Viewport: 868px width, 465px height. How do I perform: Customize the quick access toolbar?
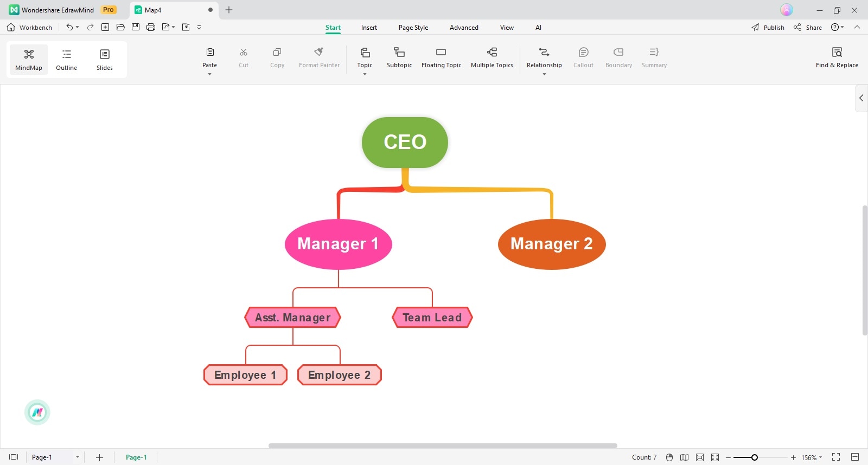[199, 27]
